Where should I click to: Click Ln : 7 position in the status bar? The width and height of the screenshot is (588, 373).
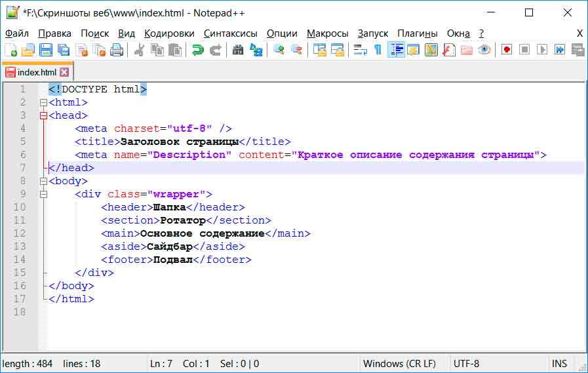(161, 364)
